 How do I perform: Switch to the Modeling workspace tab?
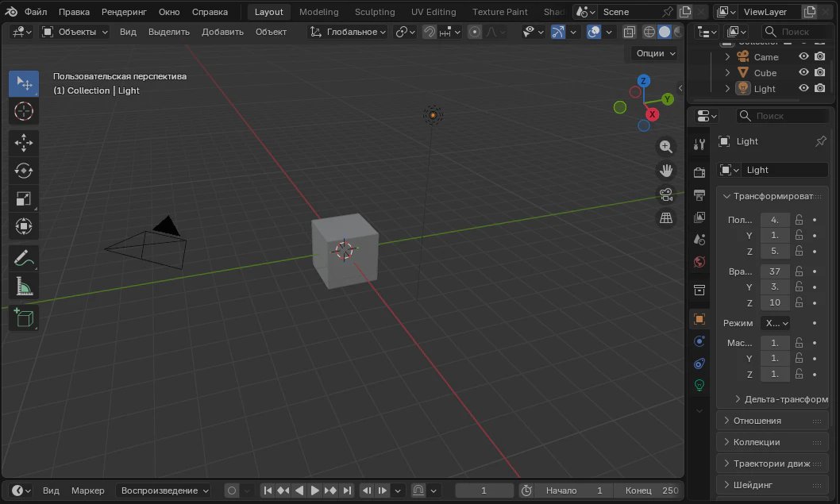[318, 12]
